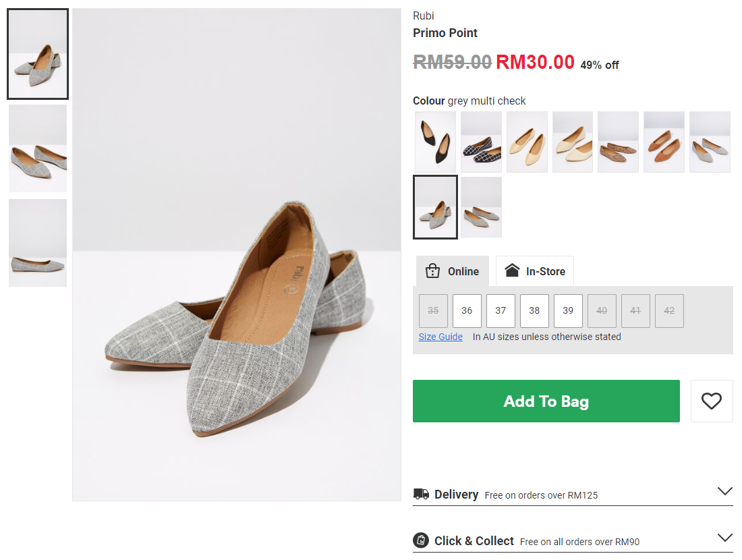Select the black shoe colour swatch
Image resolution: width=742 pixels, height=560 pixels.
click(x=435, y=142)
